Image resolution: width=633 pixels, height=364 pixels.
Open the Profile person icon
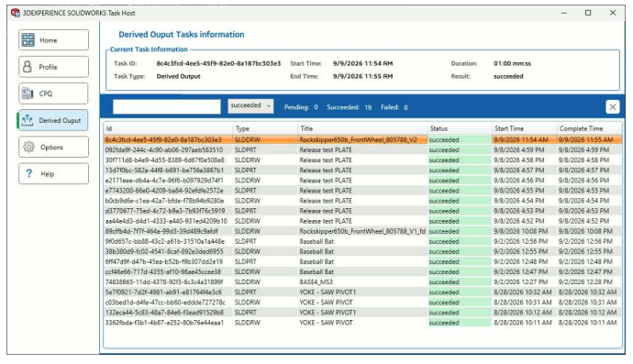click(x=27, y=67)
